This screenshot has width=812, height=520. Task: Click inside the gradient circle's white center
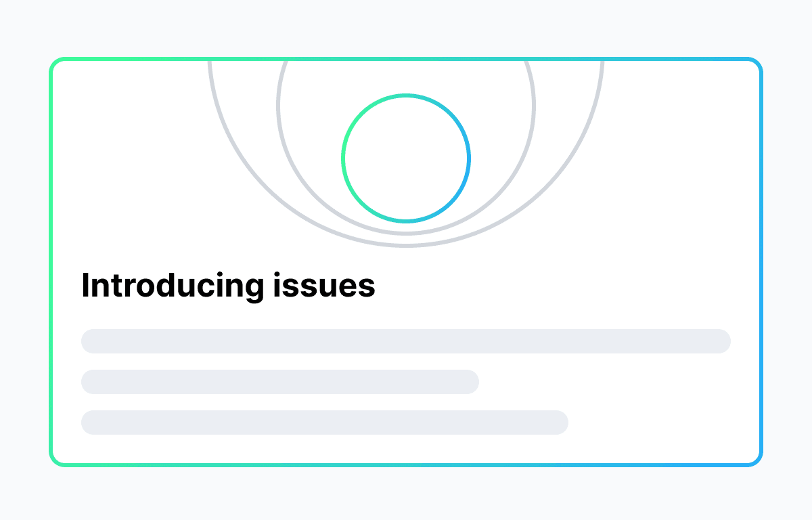[x=406, y=158]
